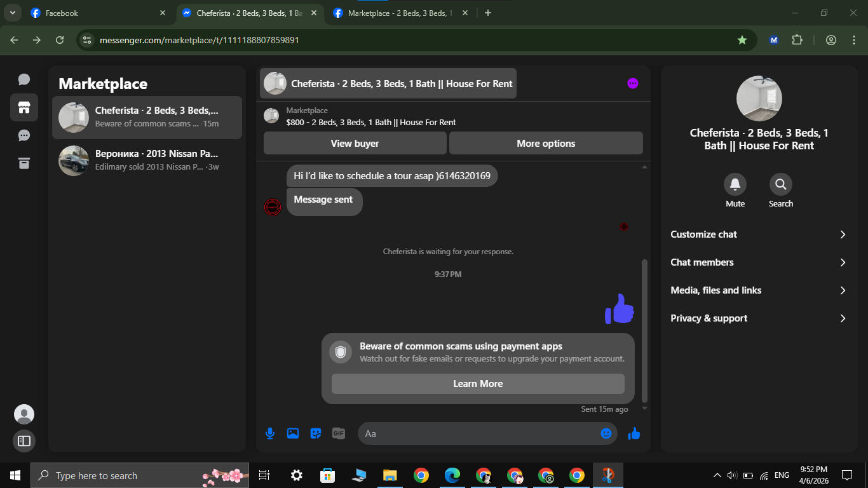This screenshot has height=488, width=868.
Task: Open account profile avatar in sidebar
Action: [24, 414]
